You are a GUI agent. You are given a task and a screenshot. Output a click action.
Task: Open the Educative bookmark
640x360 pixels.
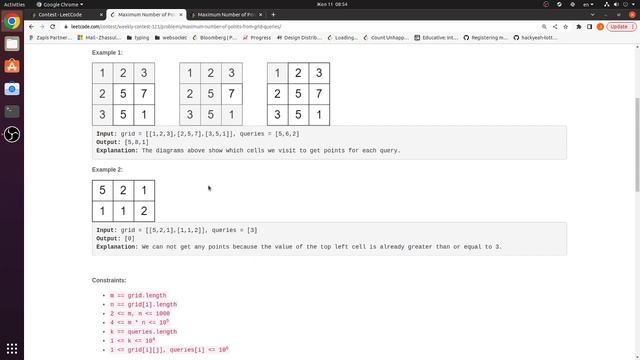[x=436, y=38]
